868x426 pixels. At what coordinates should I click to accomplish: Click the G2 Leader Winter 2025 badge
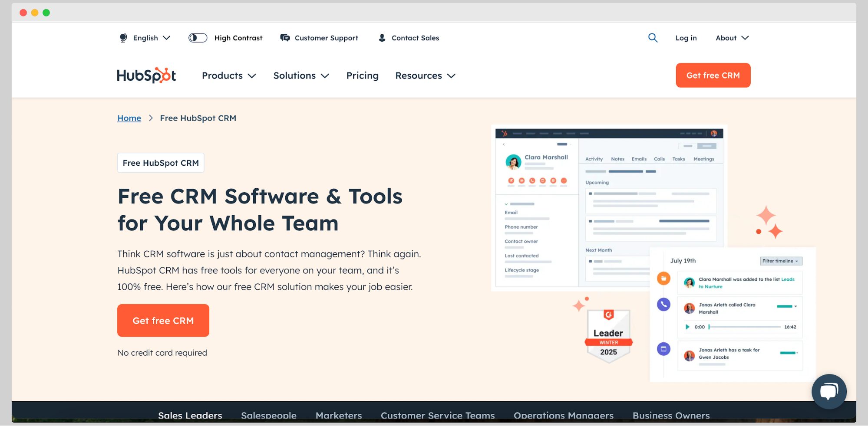tap(608, 336)
